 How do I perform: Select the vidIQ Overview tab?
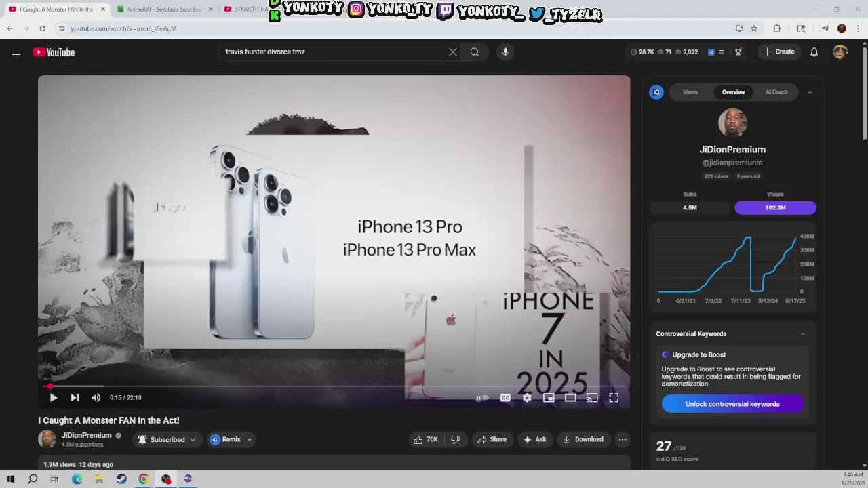point(733,92)
